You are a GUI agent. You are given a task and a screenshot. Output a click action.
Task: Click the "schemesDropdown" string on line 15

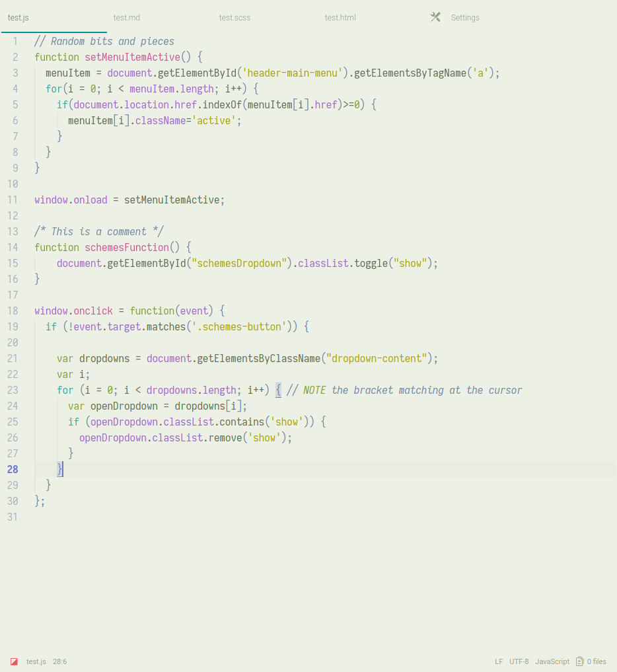239,263
